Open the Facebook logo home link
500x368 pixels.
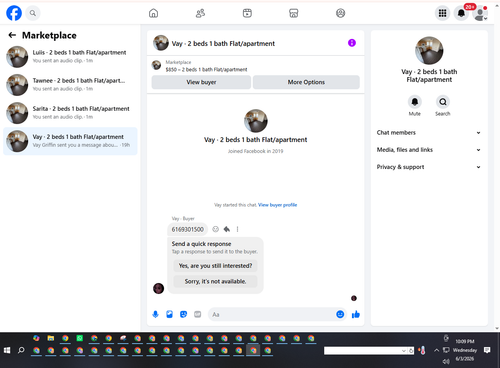14,13
